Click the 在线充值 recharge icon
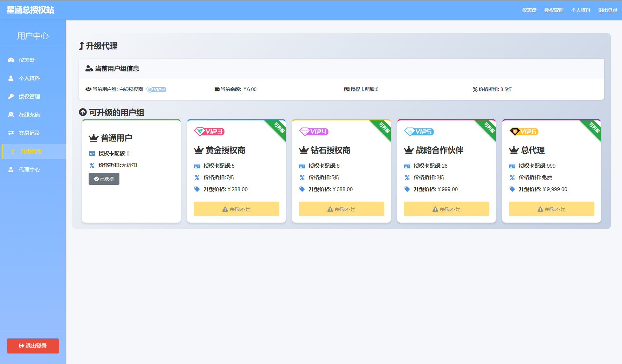 11,115
